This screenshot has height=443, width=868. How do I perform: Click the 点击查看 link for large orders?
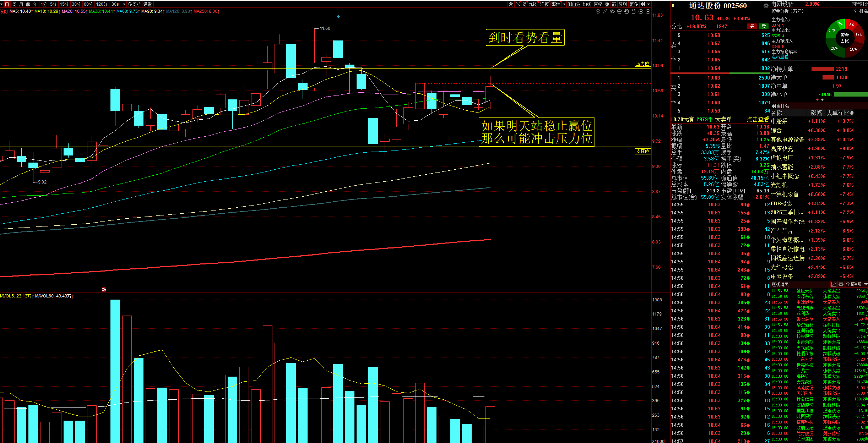point(758,119)
